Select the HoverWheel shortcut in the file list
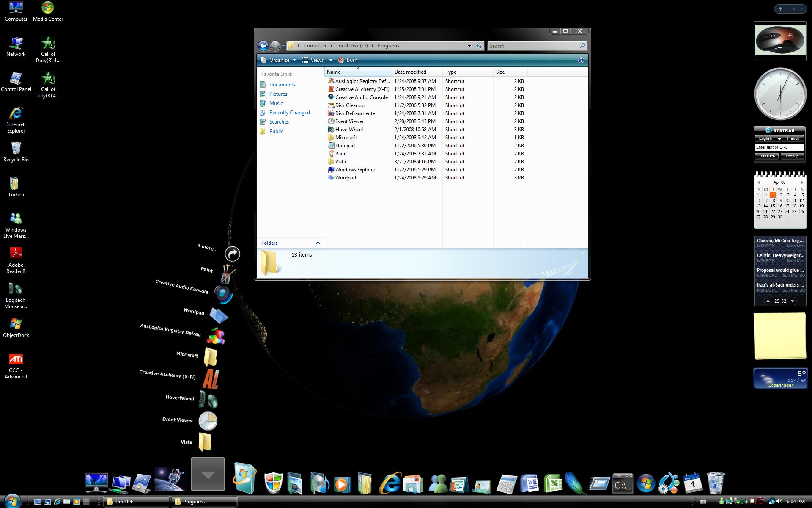812x508 pixels. coord(426,130)
